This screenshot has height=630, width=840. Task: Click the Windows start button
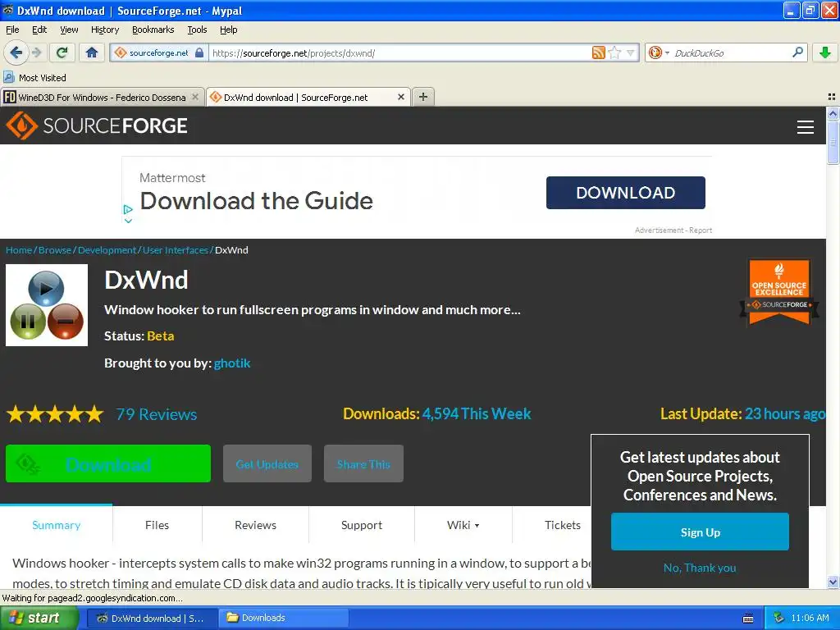(x=39, y=618)
